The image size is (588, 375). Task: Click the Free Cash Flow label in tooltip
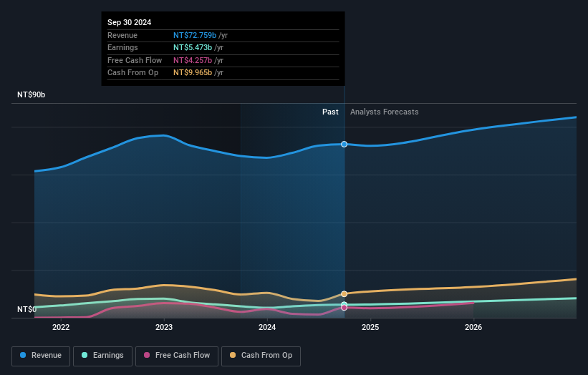click(135, 60)
